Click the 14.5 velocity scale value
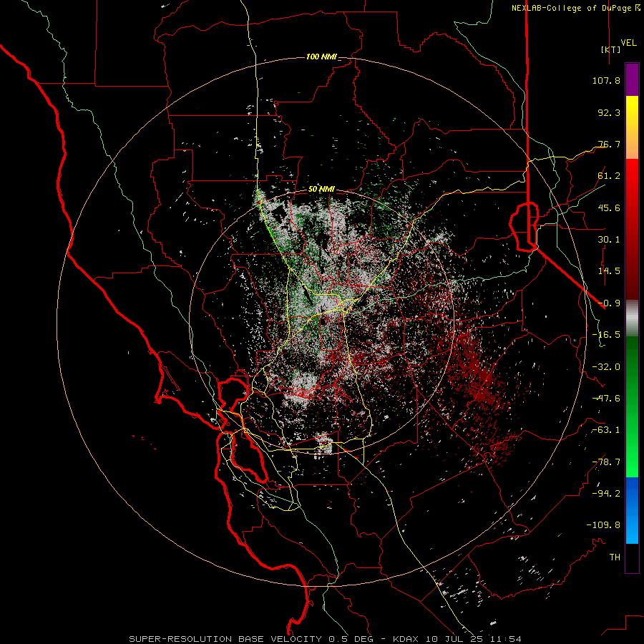The image size is (644, 644). [609, 271]
